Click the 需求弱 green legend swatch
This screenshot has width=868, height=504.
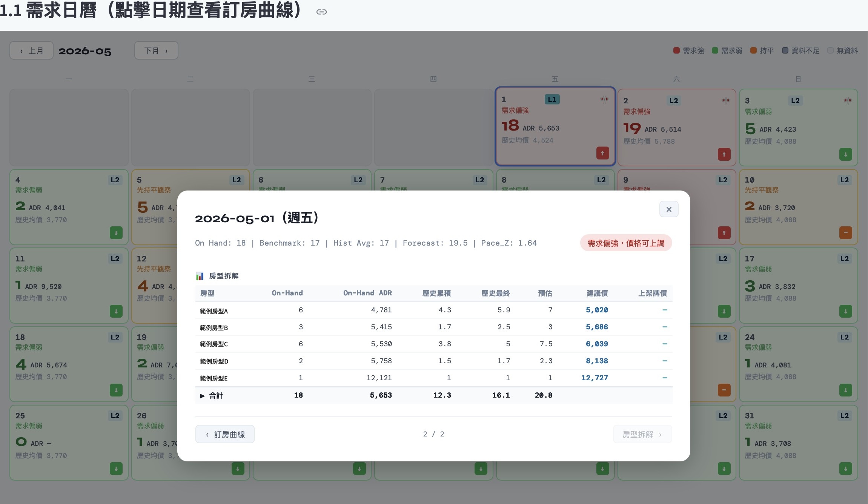point(715,50)
